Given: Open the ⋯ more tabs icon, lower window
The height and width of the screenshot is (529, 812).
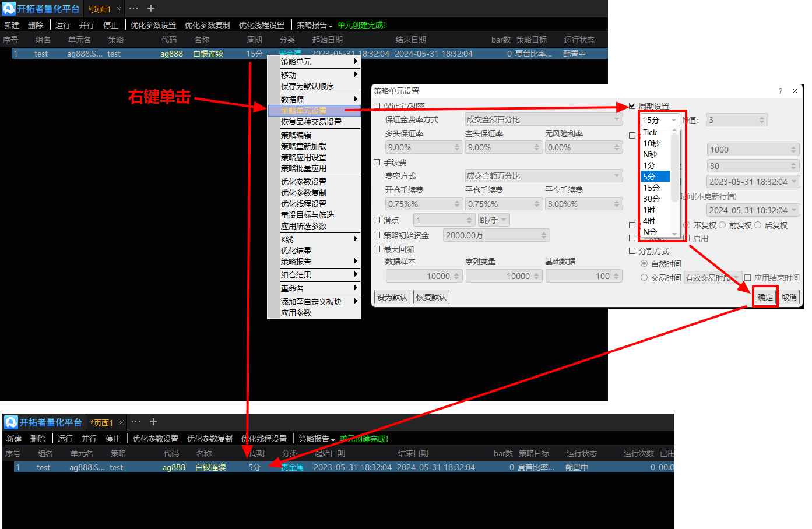Looking at the screenshot, I should click(136, 422).
